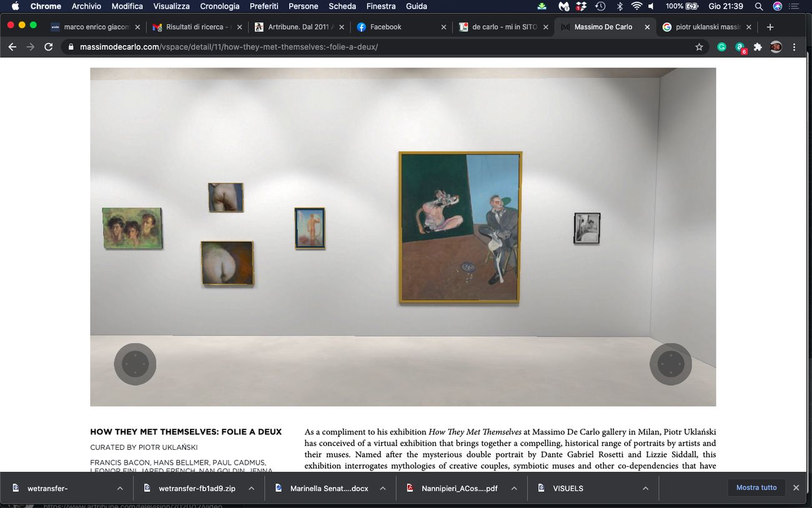This screenshot has height=508, width=812.
Task: Expand options for VISUELS download
Action: point(645,488)
